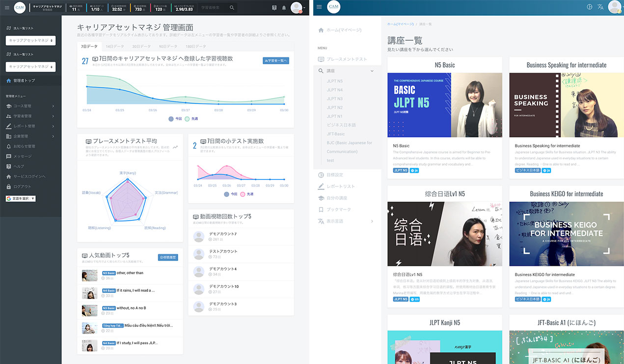The height and width of the screenshot is (364, 624).
Task: Open プレースメントテスト in learner sidebar
Action: click(347, 59)
